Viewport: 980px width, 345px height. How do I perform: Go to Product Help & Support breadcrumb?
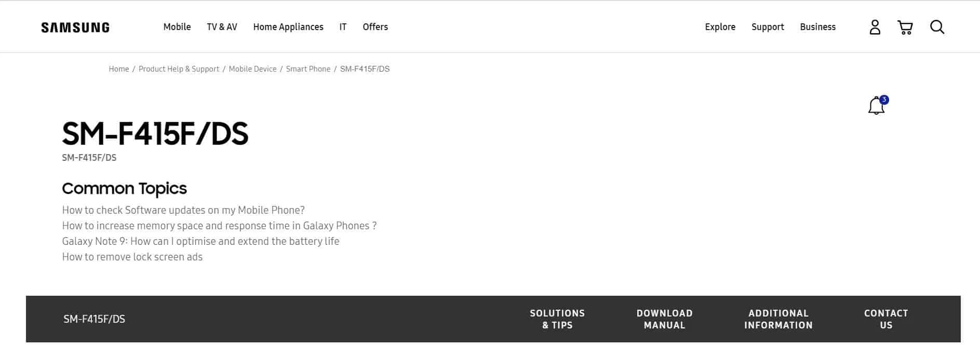point(179,69)
